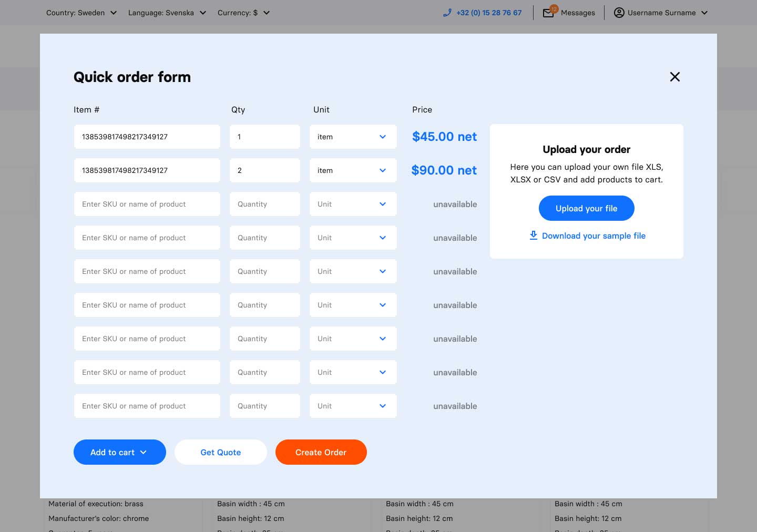Screen dimensions: 757x532
Task: Open unit dropdown in the $90.00 row
Action: click(353, 170)
